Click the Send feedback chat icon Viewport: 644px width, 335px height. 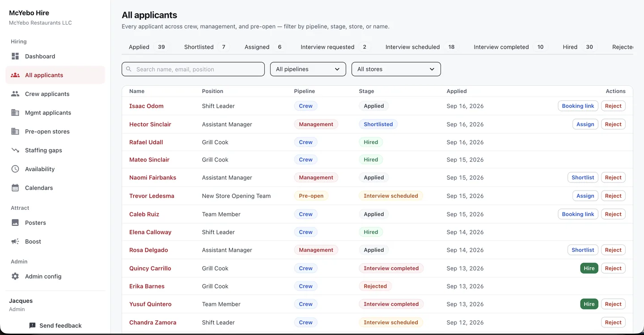(x=32, y=326)
